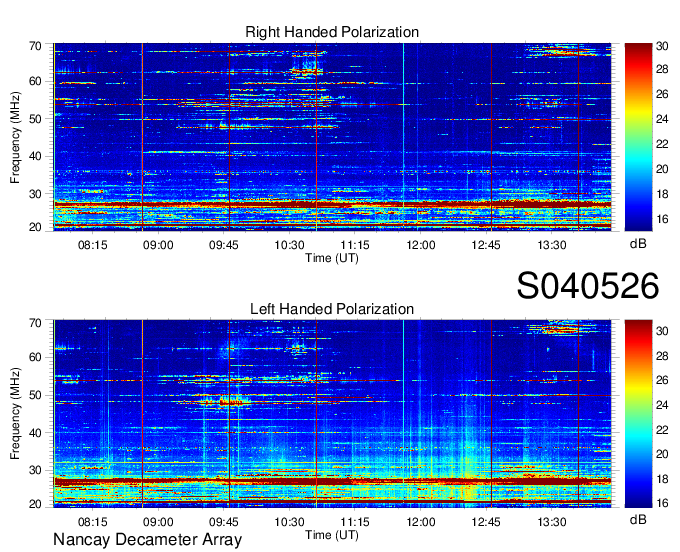680x552 pixels.
Task: Click the 10:30 time tick on the Right Handed plot
Action: pos(289,245)
